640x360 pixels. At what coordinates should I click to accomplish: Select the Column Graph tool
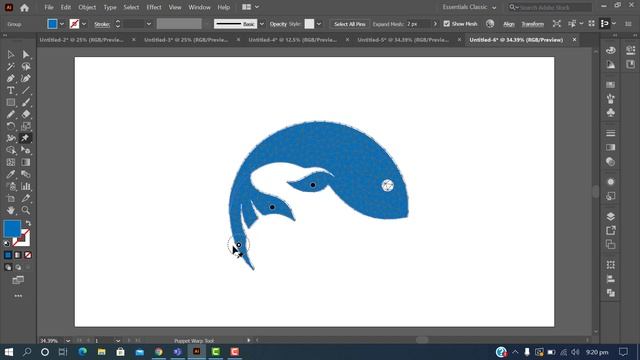click(26, 187)
